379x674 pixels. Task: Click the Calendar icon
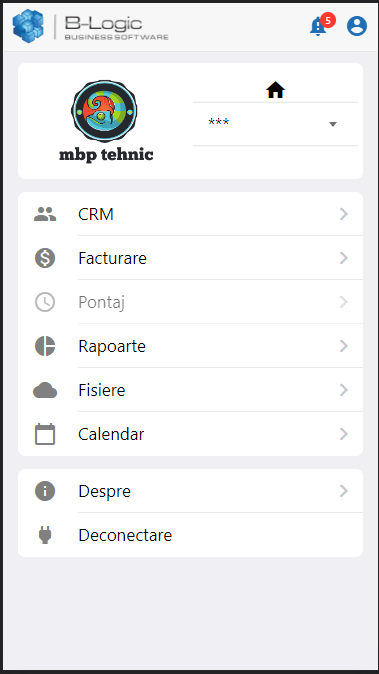click(x=45, y=434)
